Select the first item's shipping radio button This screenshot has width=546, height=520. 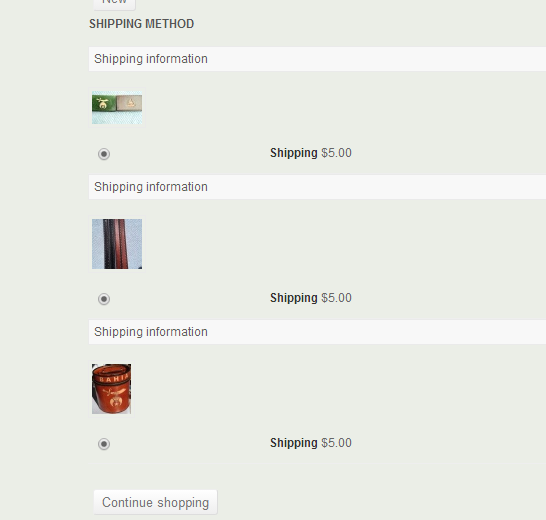pos(104,154)
